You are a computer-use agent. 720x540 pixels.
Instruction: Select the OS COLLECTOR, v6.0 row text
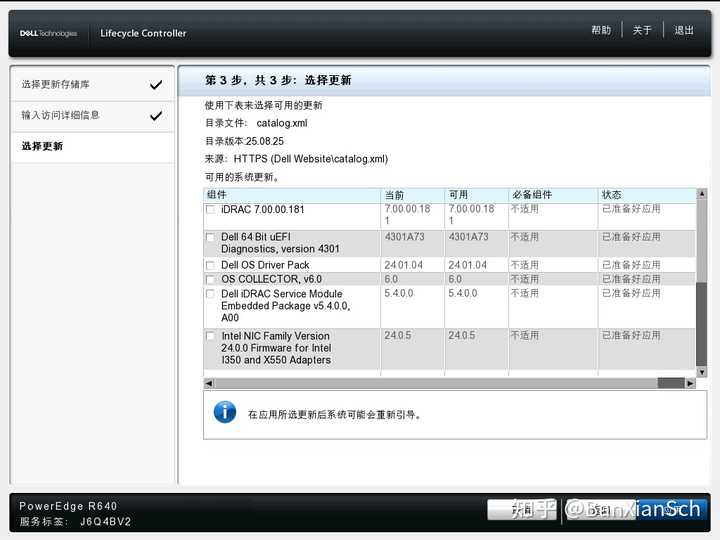click(271, 279)
